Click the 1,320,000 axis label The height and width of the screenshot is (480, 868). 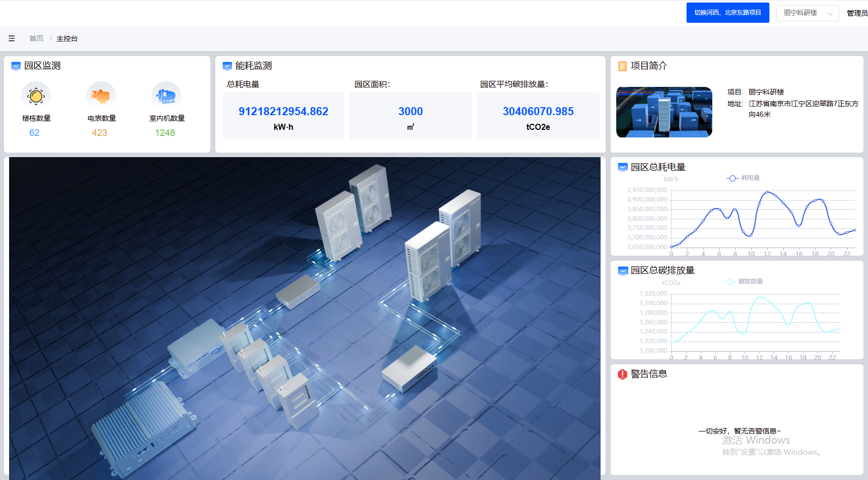[x=653, y=294]
